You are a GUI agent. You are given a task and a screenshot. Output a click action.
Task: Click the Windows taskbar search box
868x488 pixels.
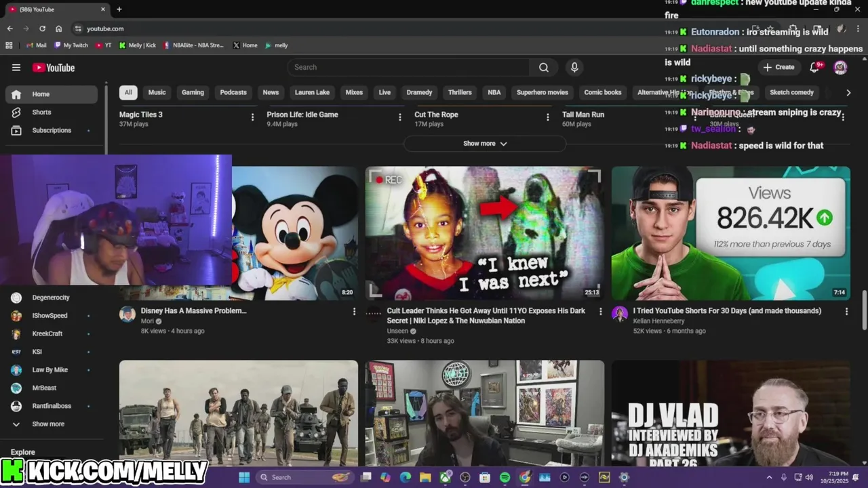pyautogui.click(x=306, y=477)
